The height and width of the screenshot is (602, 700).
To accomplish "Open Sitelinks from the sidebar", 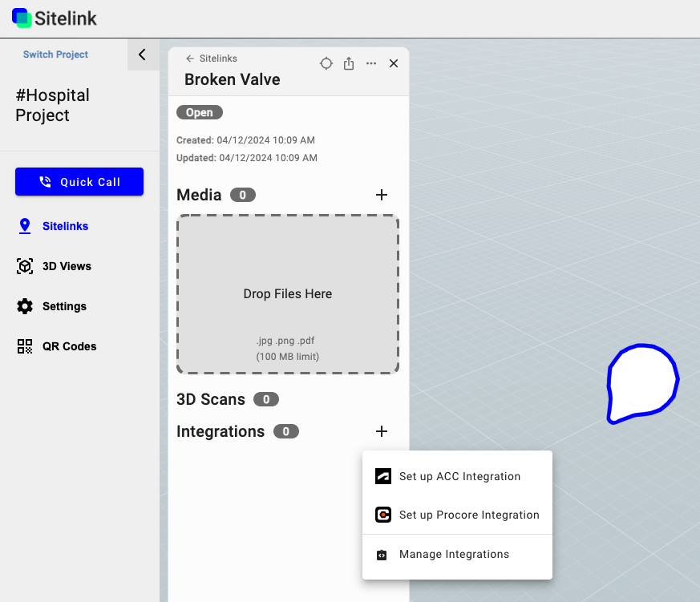I will click(x=65, y=226).
